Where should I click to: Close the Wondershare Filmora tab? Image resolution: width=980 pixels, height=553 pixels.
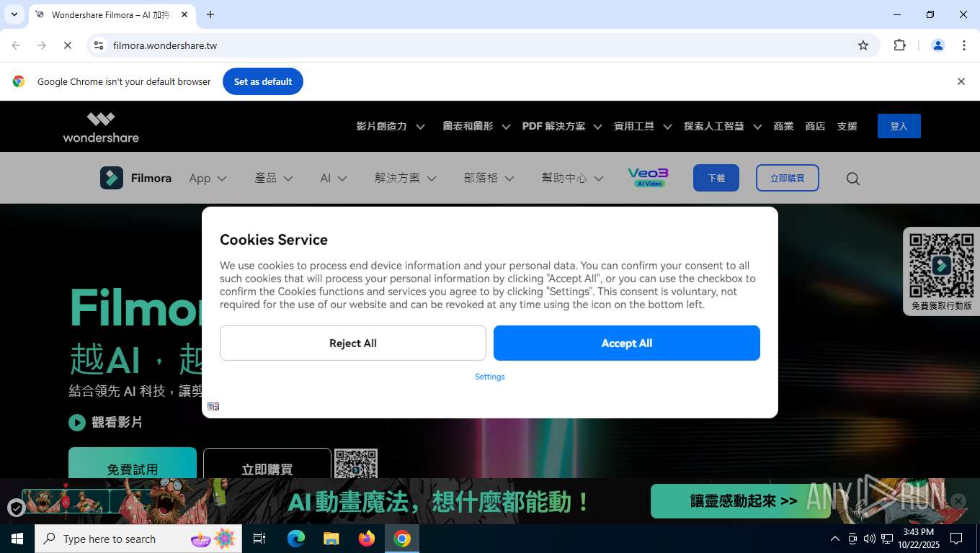pos(184,14)
